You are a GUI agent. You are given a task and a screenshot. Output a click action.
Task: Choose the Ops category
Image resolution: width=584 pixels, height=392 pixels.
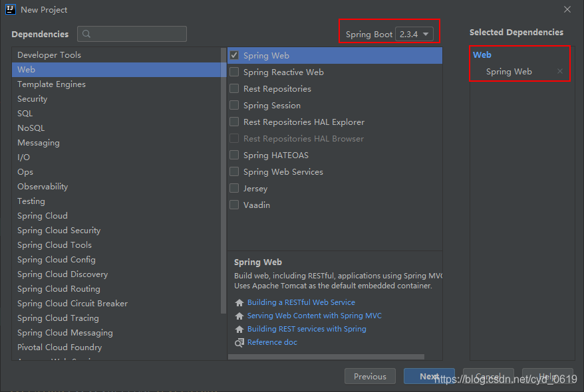(x=116, y=172)
